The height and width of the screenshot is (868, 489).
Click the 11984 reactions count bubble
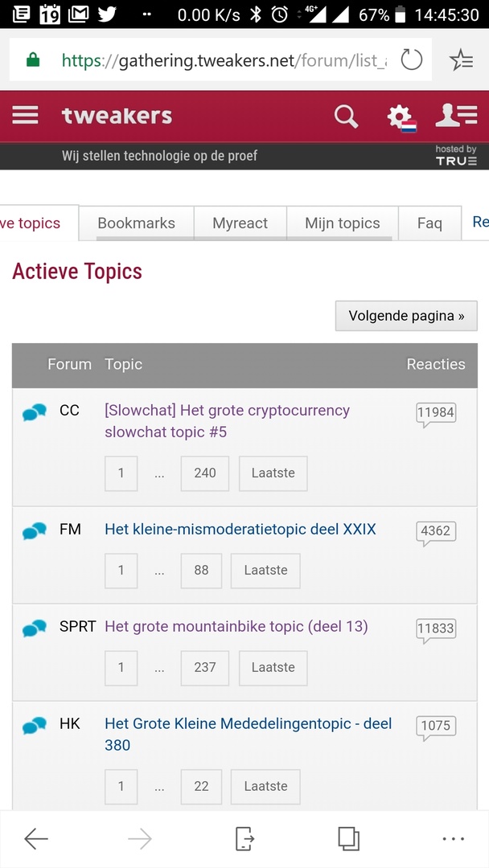tap(435, 413)
